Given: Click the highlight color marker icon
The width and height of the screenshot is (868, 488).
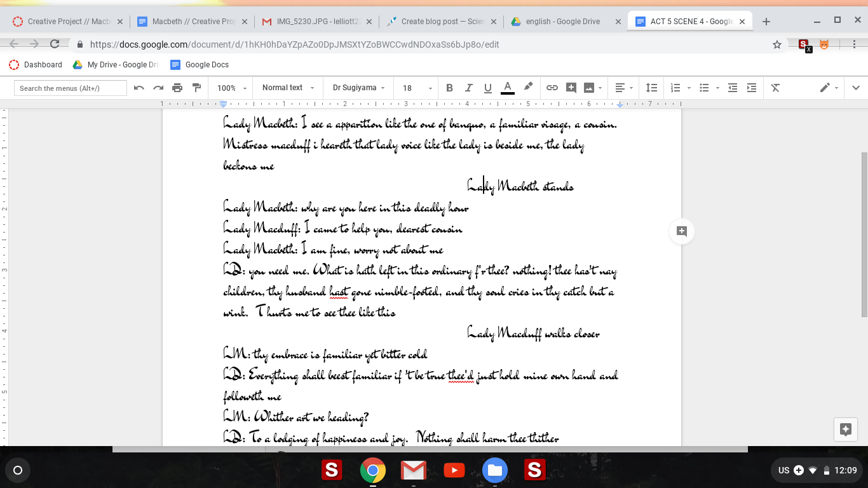Looking at the screenshot, I should (x=528, y=88).
